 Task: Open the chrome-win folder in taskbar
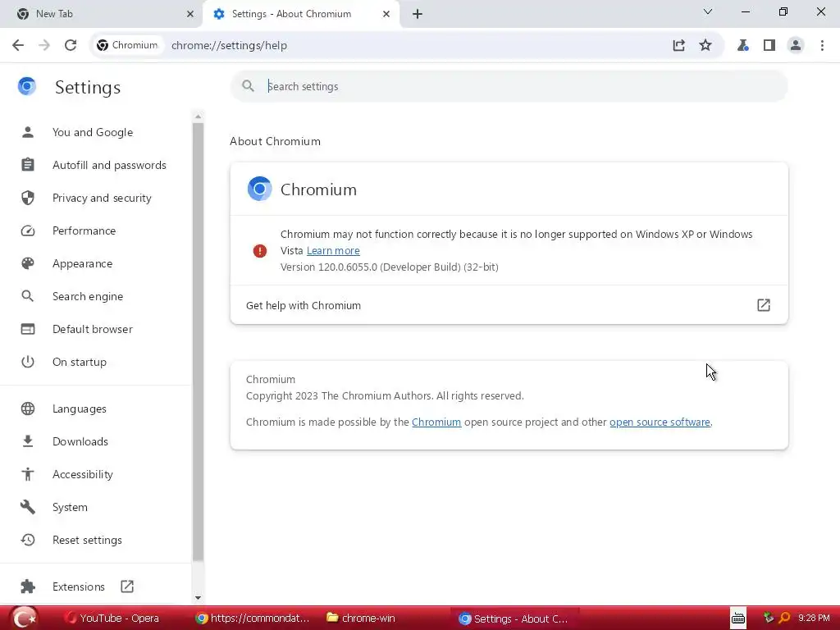(x=361, y=619)
